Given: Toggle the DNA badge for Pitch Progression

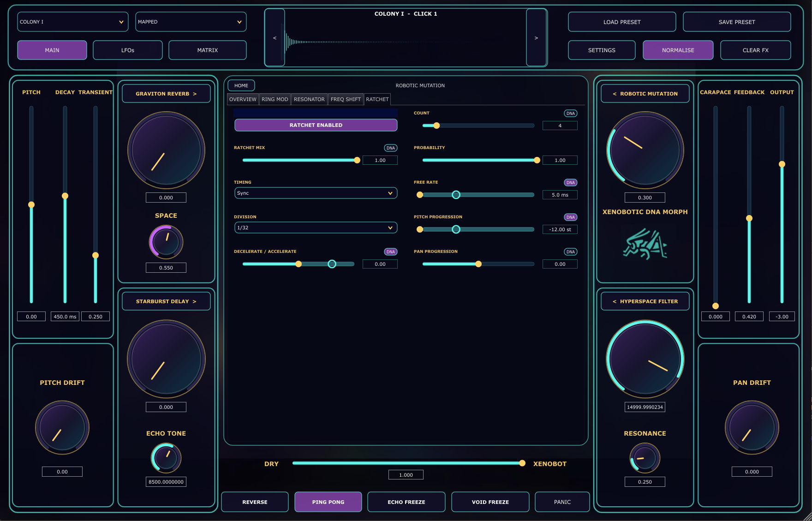Looking at the screenshot, I should [571, 217].
